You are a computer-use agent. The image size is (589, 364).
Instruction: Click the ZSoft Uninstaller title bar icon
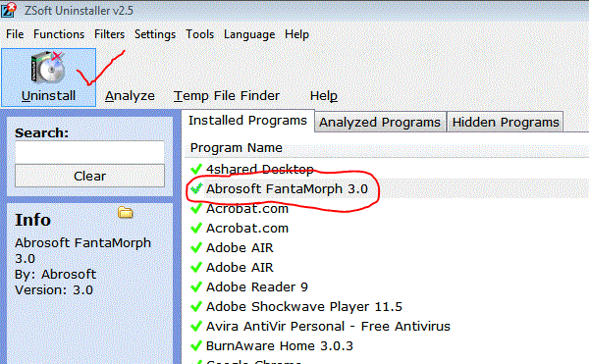8,10
